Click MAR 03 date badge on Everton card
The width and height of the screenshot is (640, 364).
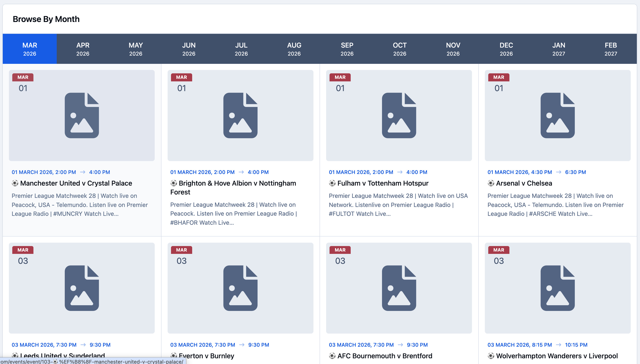(181, 256)
